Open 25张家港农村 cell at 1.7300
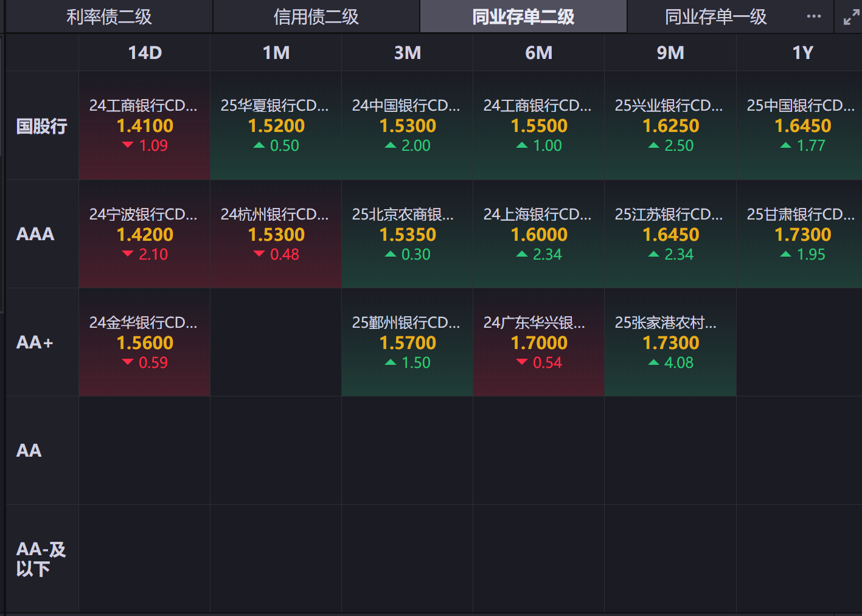The height and width of the screenshot is (616, 862). [x=670, y=342]
